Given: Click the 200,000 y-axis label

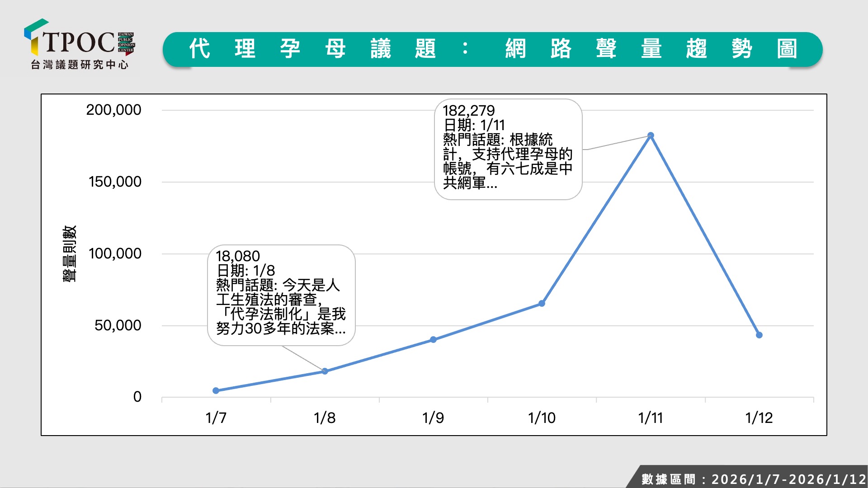Looking at the screenshot, I should tap(113, 110).
